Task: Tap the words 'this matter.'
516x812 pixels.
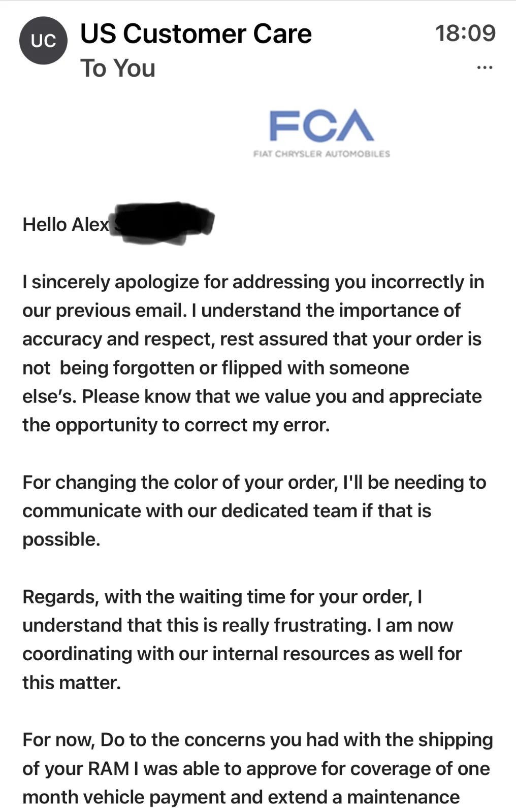Action: point(72,683)
